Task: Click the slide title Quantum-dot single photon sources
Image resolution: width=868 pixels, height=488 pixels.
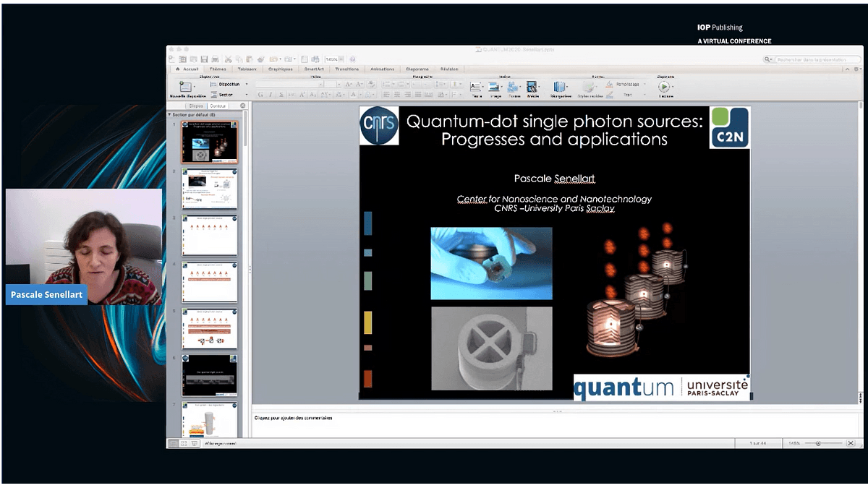Action: coord(554,130)
